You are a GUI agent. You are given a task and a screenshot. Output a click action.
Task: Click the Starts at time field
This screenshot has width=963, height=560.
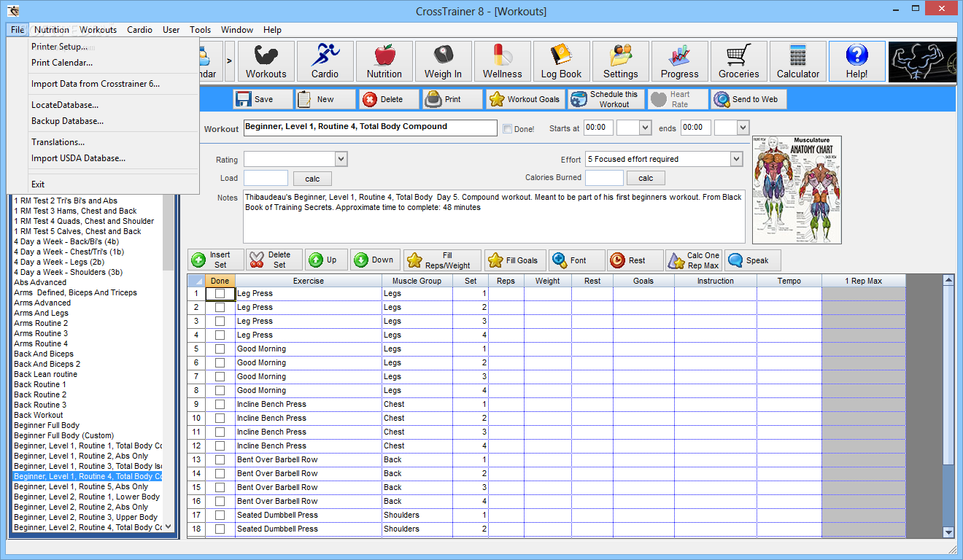(x=598, y=127)
